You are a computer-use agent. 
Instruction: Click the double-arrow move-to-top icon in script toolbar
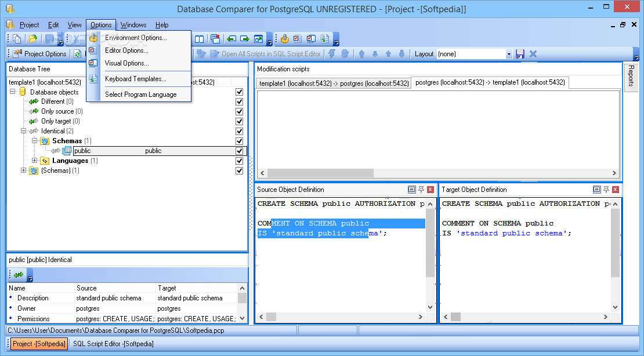(x=361, y=54)
